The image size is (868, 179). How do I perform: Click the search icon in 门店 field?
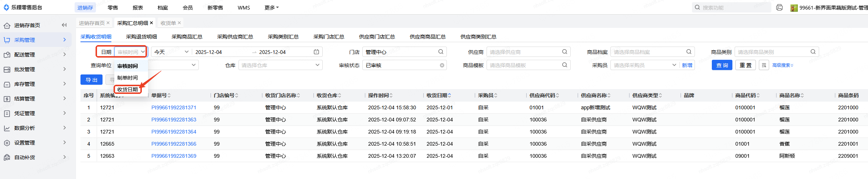point(441,52)
